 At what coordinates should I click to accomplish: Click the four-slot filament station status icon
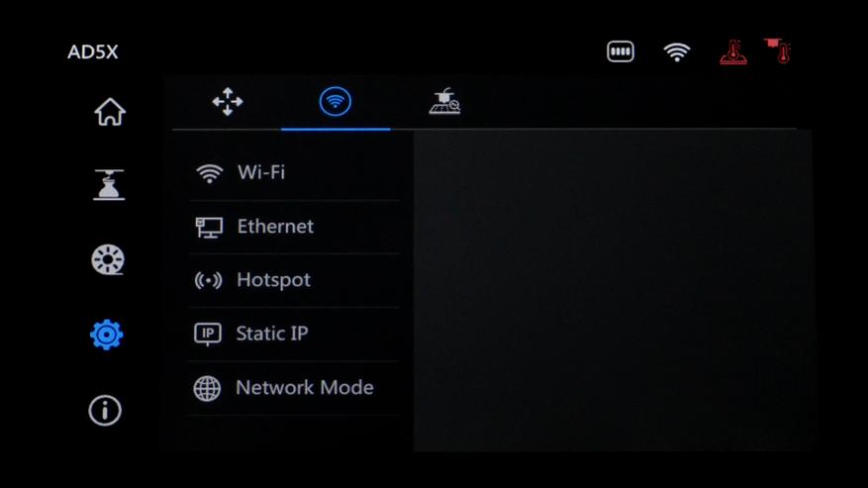[620, 51]
